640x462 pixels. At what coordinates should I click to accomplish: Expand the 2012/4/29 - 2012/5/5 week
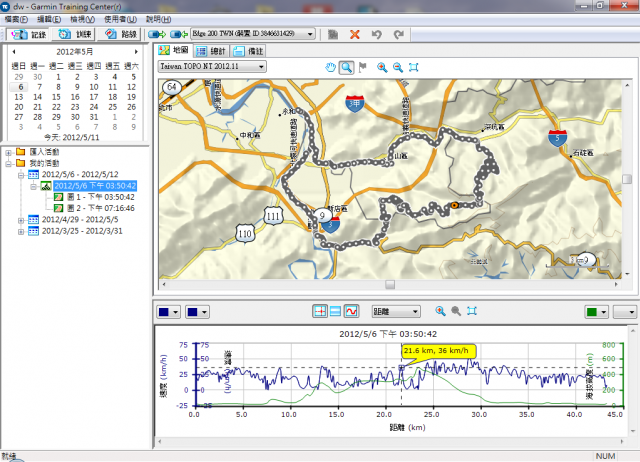click(x=21, y=221)
